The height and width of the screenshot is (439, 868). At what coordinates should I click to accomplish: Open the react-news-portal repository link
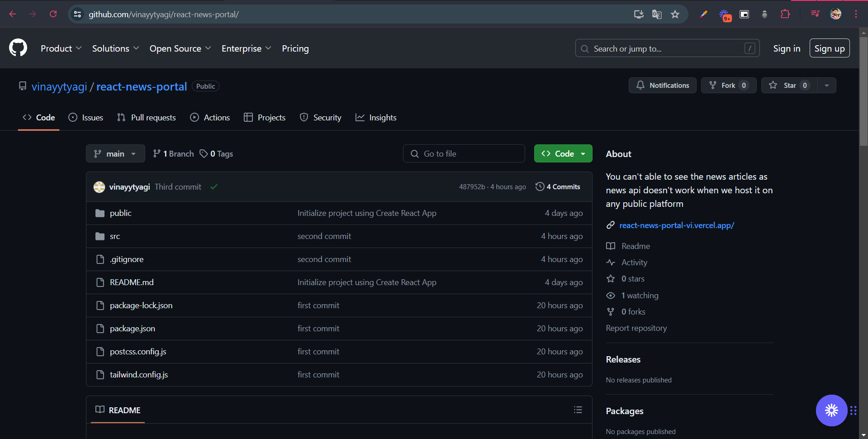(x=142, y=86)
